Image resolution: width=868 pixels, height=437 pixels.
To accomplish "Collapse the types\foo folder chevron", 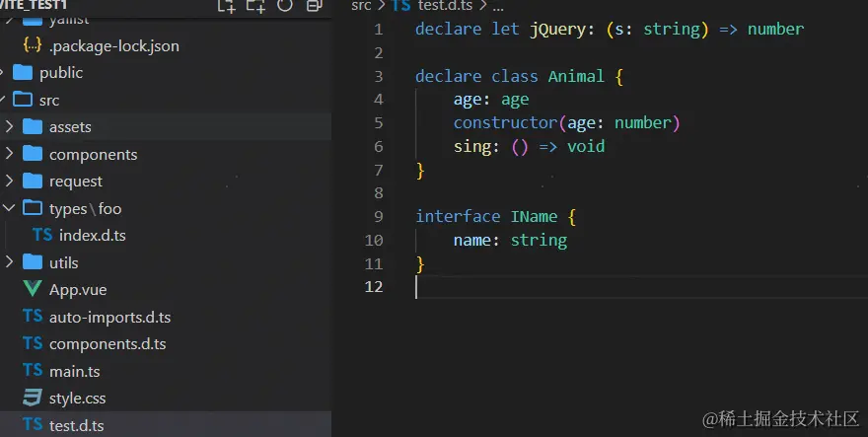I will click(x=9, y=208).
